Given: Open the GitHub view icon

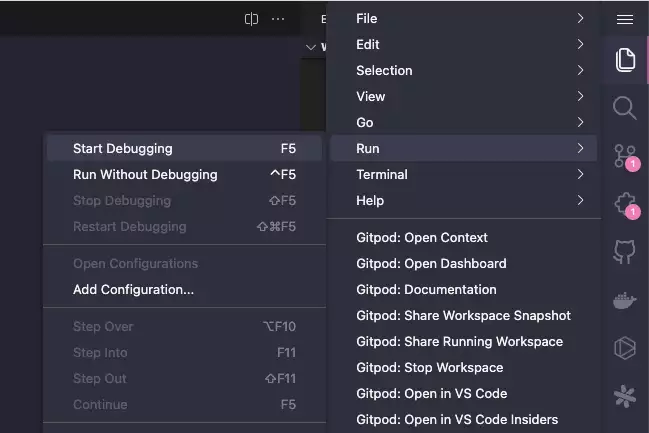Looking at the screenshot, I should 625,251.
